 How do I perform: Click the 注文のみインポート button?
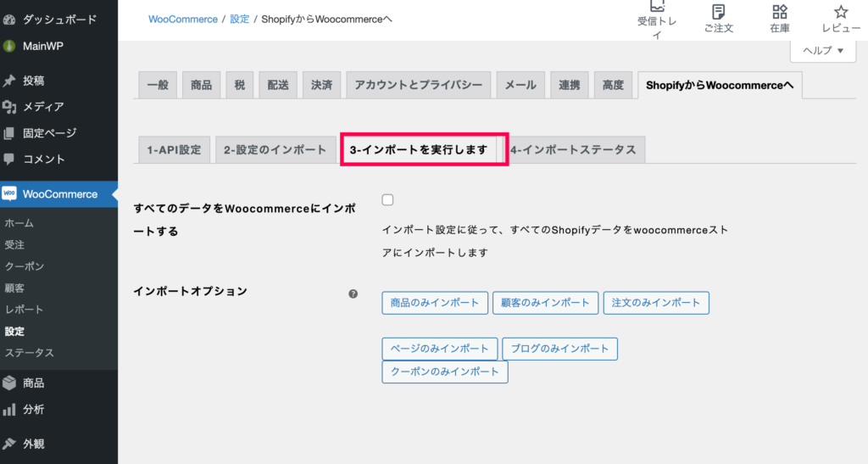coord(656,303)
